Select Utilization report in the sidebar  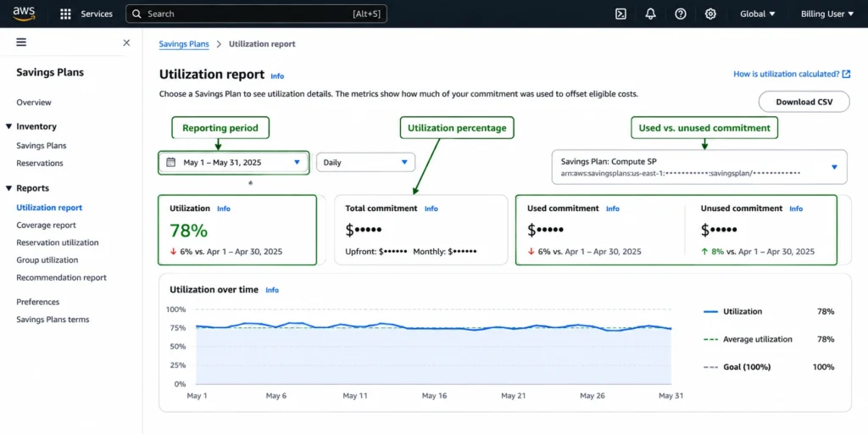tap(49, 208)
